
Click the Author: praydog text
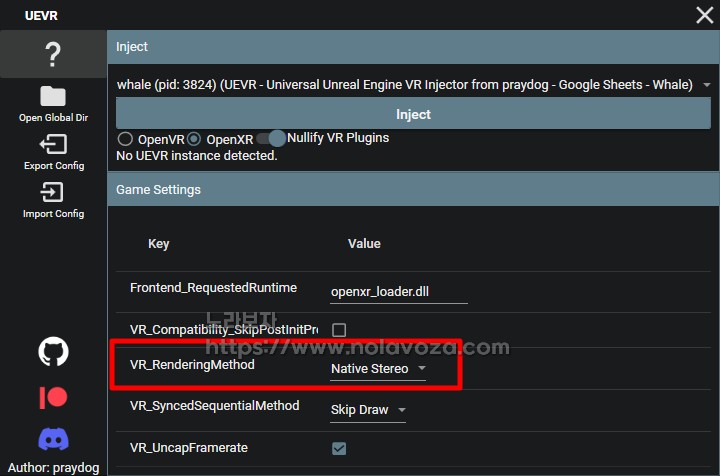[x=53, y=468]
